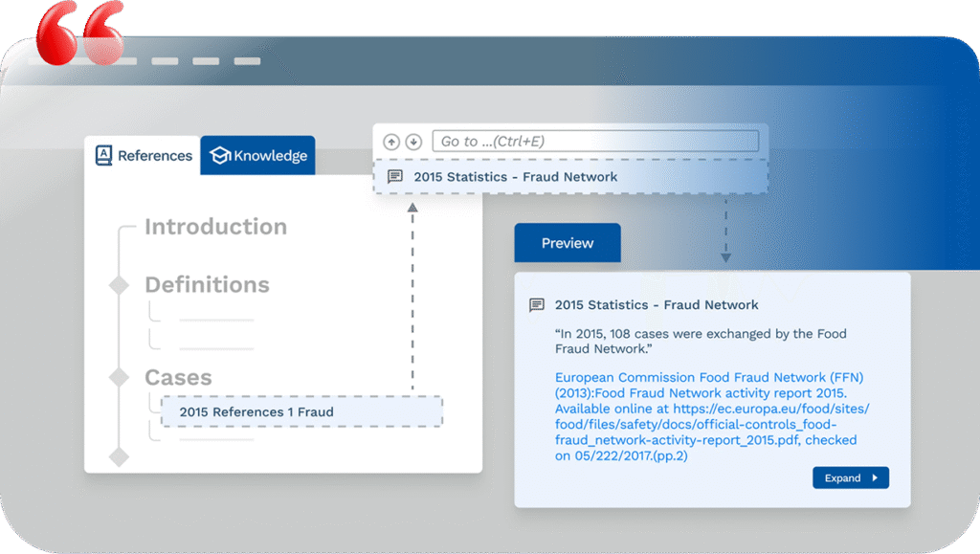This screenshot has height=554, width=980.
Task: Focus the 'Go to ...(Ctrl+E)' search field
Action: click(x=594, y=142)
